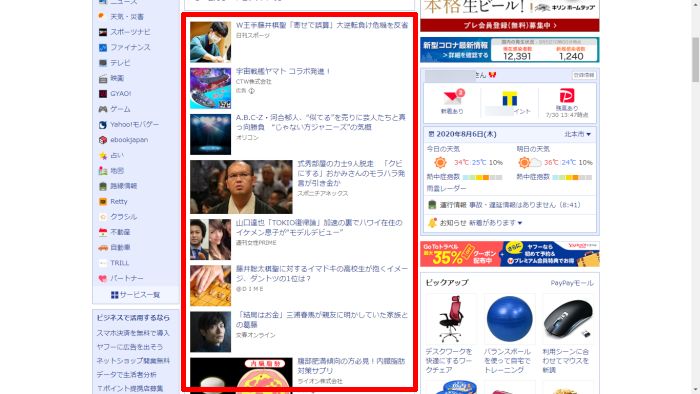Open the データで生活者分析 link

point(126,374)
